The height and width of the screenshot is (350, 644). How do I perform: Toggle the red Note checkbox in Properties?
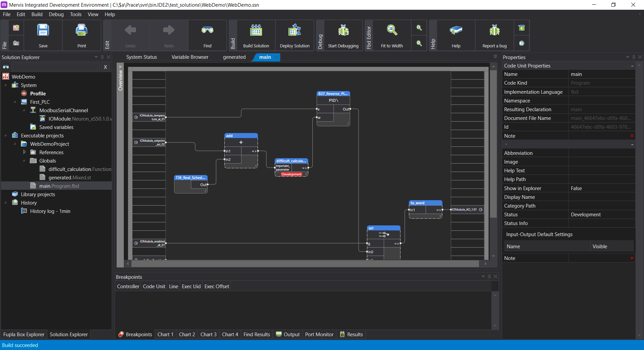tap(632, 136)
